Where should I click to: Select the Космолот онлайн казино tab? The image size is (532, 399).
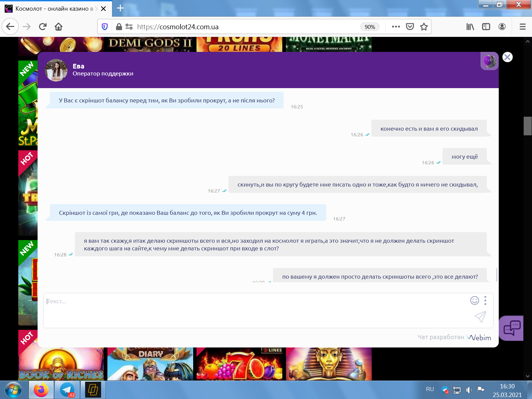pos(56,9)
